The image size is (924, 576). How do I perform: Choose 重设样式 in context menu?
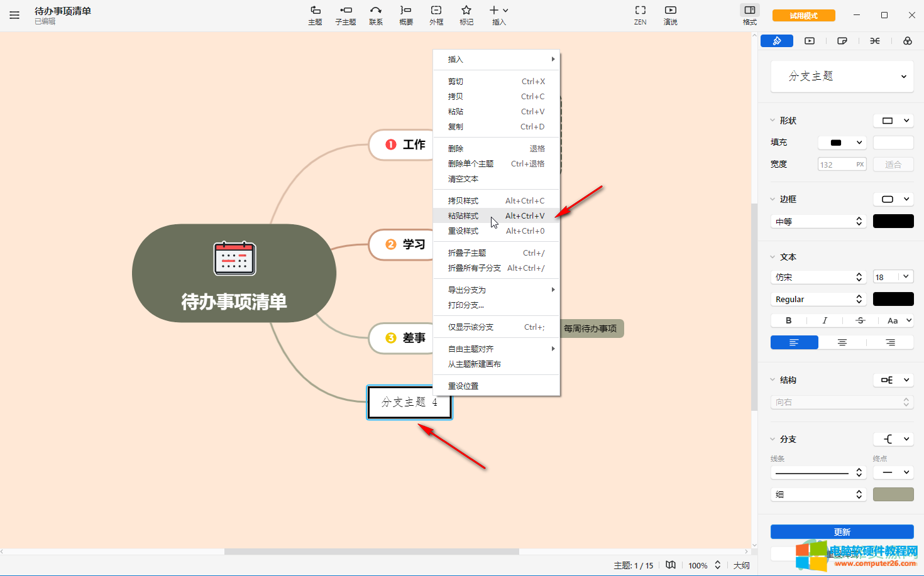click(497, 231)
